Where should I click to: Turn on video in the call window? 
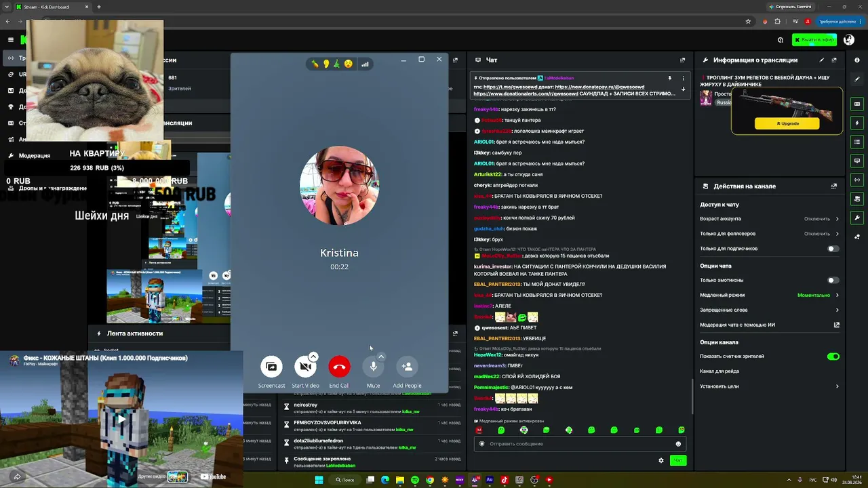click(305, 367)
